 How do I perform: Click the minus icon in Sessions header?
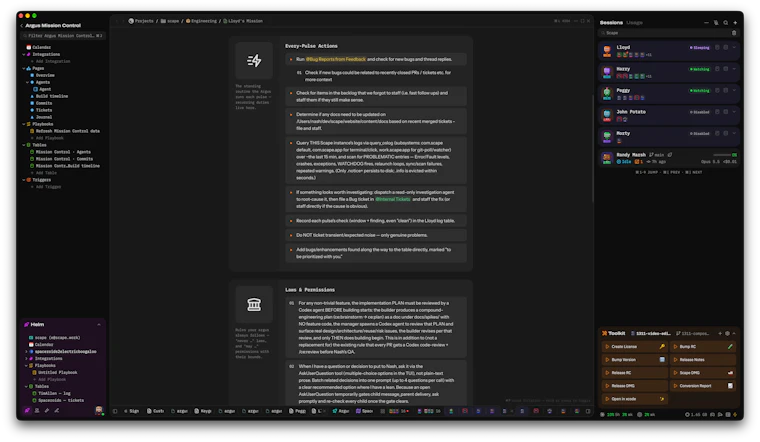pos(706,22)
